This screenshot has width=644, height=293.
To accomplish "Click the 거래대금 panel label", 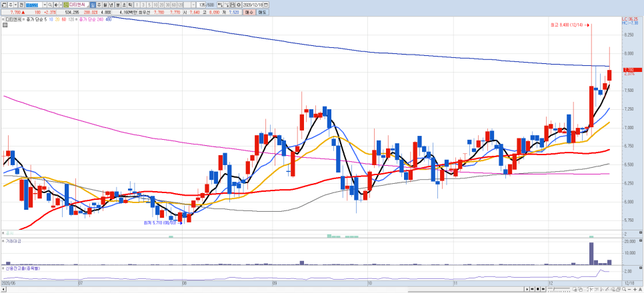I will (x=13, y=240).
